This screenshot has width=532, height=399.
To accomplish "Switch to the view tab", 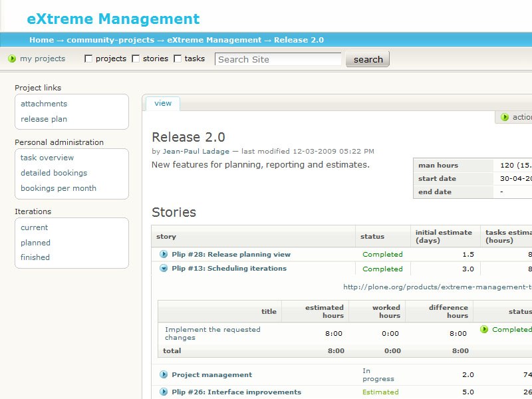I will [163, 103].
